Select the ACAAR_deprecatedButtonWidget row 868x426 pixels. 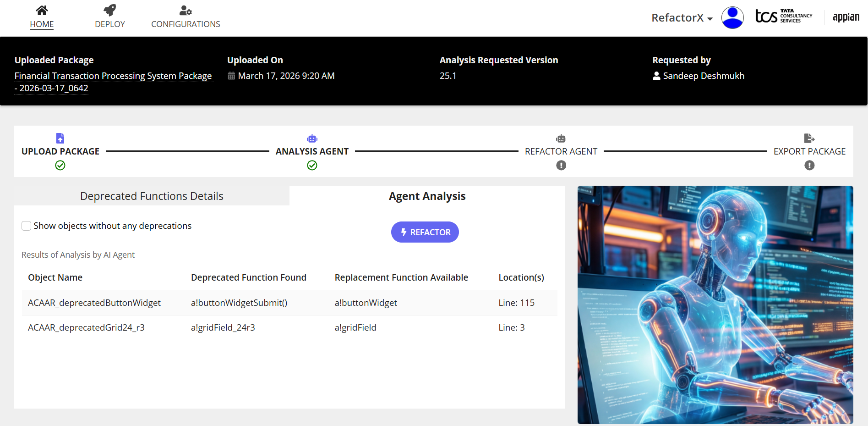[x=94, y=303]
